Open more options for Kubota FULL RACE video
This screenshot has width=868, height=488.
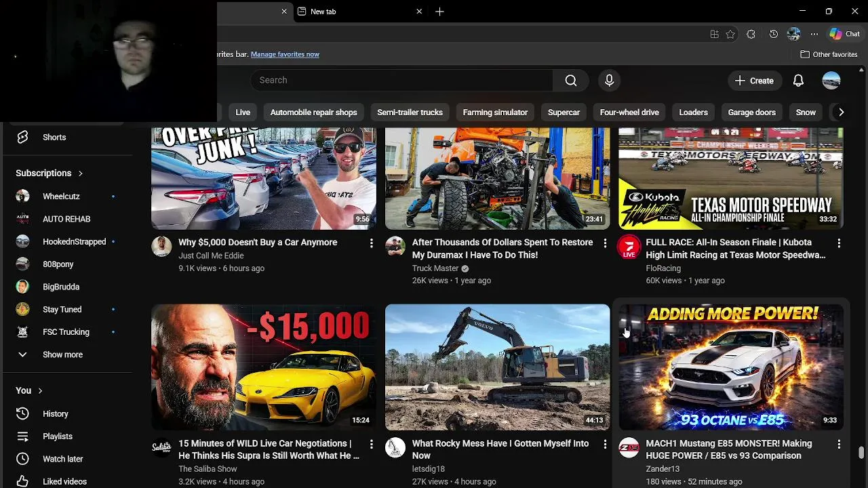pyautogui.click(x=839, y=243)
